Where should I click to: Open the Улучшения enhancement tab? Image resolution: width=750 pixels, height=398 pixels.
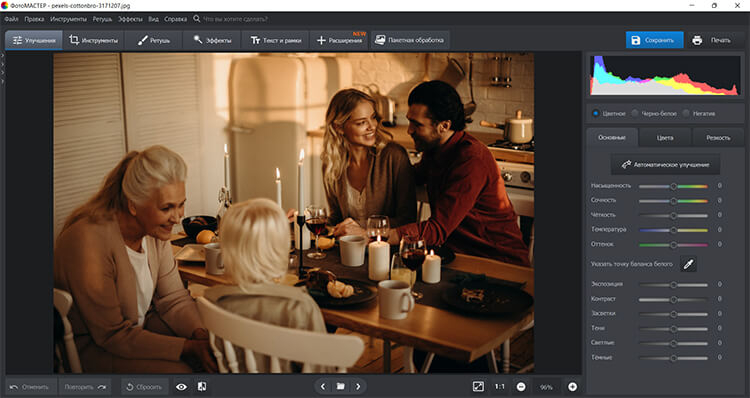coord(33,41)
